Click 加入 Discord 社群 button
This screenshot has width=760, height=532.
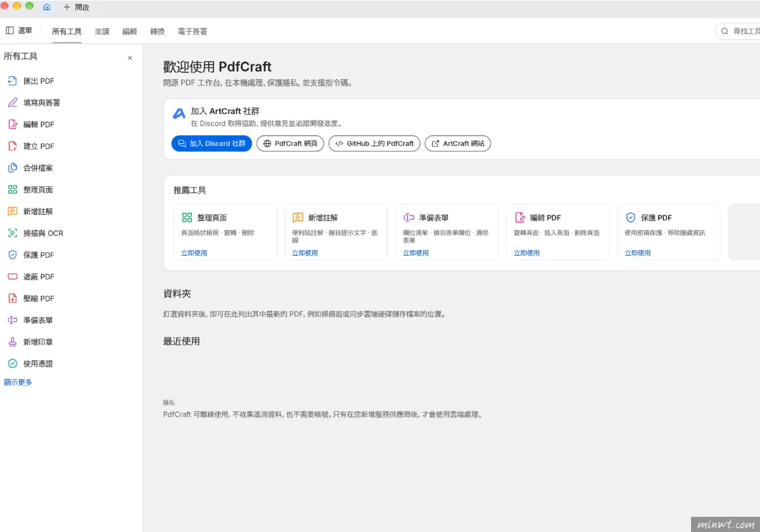(x=212, y=144)
